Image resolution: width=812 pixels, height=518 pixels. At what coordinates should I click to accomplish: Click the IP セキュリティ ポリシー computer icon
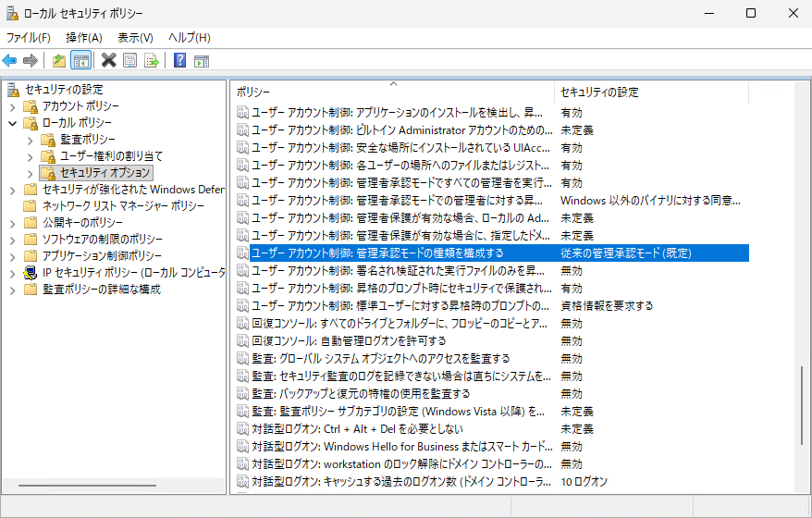click(31, 273)
